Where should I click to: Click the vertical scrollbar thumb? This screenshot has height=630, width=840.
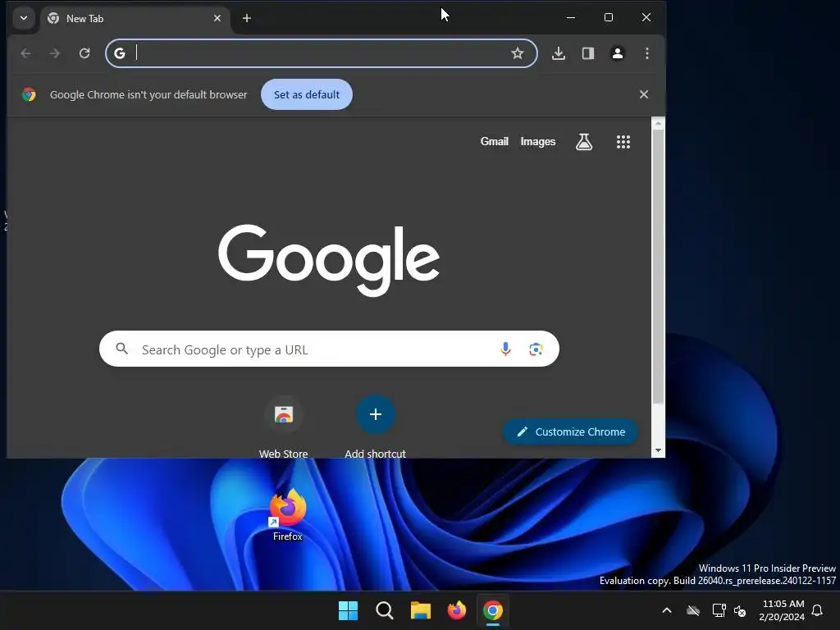(658, 267)
